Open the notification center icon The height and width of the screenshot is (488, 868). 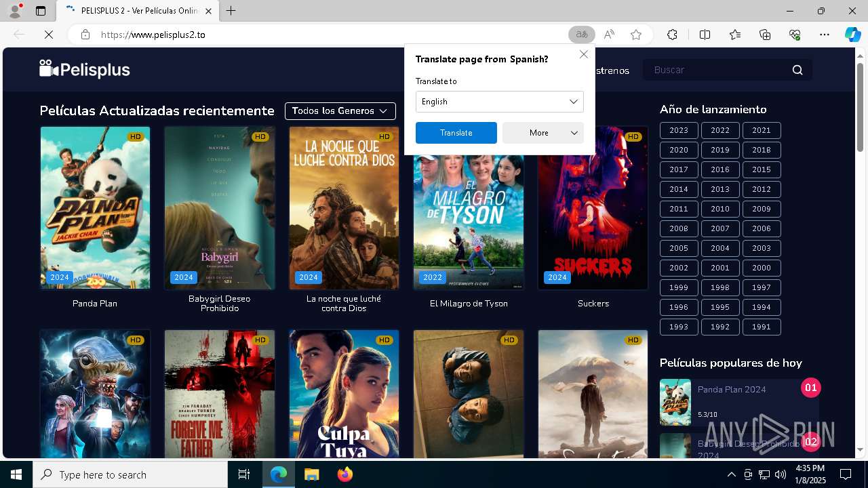point(846,474)
